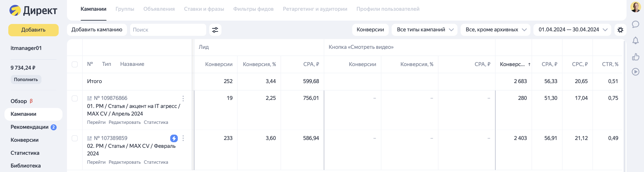Focus the 'Поиск' search field
Image resolution: width=644 pixels, height=172 pixels.
pos(168,30)
